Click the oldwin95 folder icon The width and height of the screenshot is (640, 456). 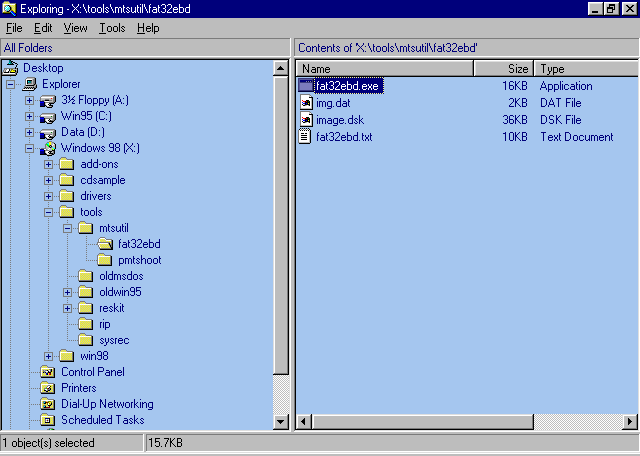pyautogui.click(x=85, y=292)
